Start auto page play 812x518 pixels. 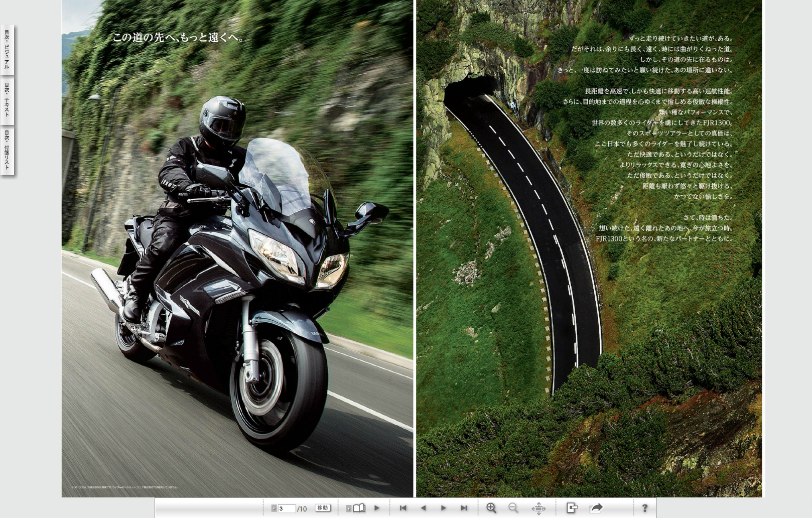point(377,508)
